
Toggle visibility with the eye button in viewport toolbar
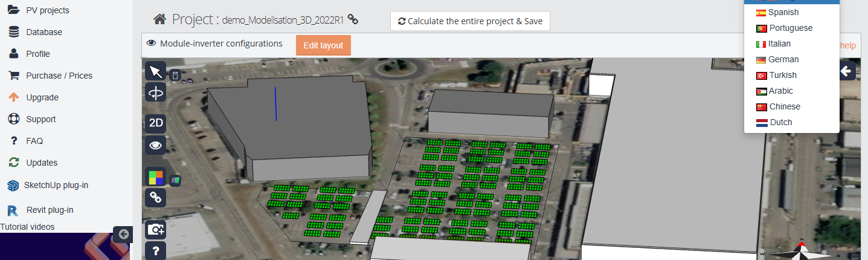click(156, 145)
